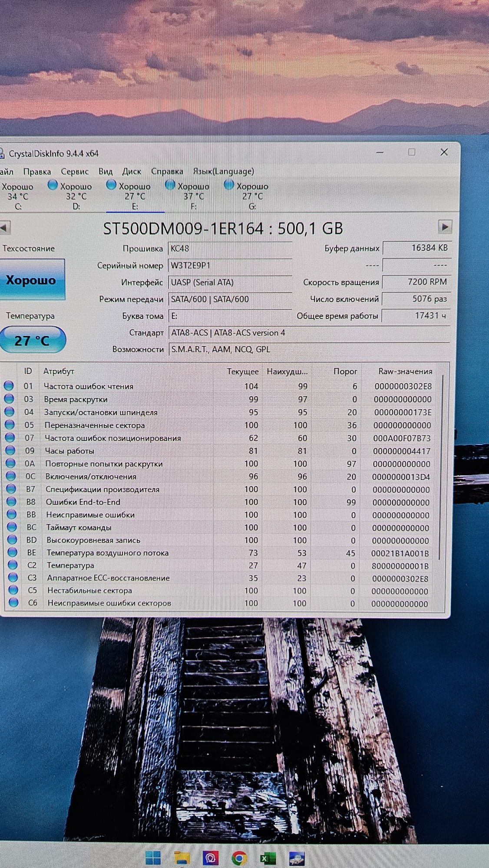
Task: Open the Диск menu
Action: point(132,172)
